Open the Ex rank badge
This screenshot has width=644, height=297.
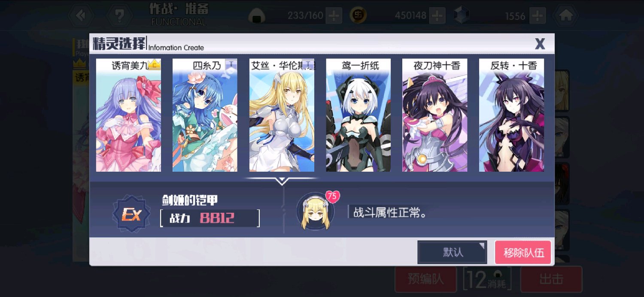tap(131, 213)
